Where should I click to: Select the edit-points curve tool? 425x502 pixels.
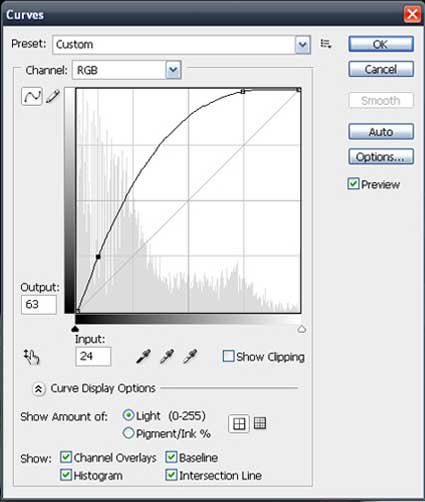[32, 96]
